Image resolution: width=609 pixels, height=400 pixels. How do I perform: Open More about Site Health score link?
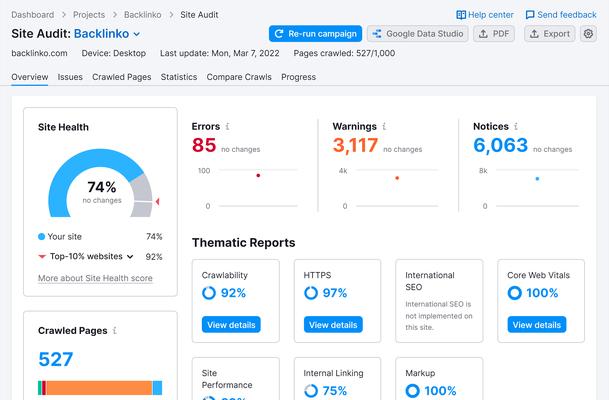[95, 278]
